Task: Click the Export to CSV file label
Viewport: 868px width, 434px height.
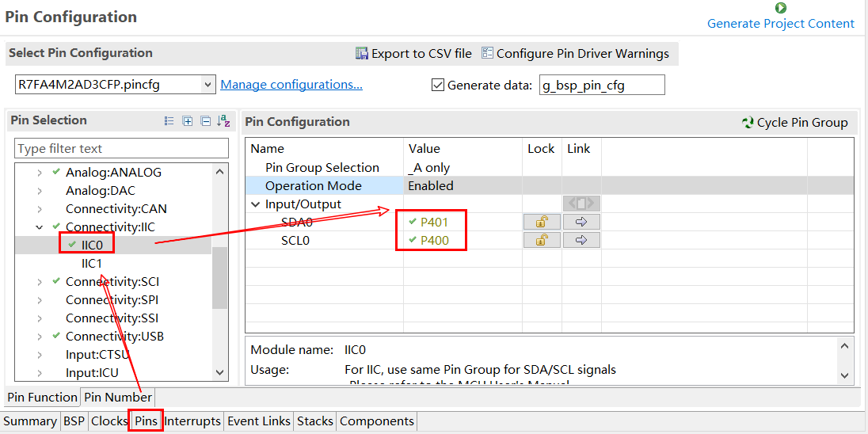Action: tap(421, 54)
